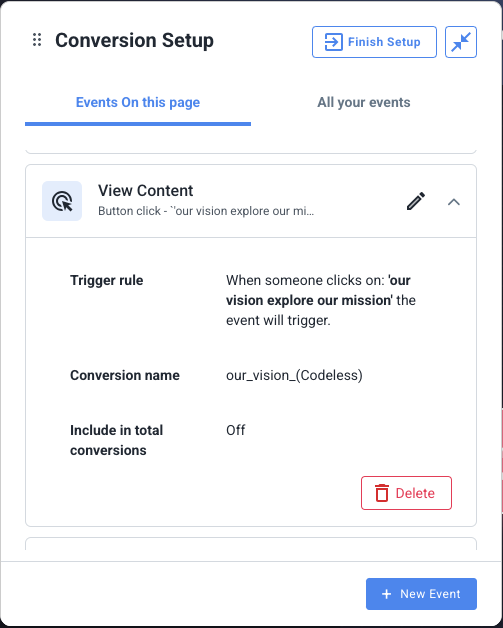Viewport: 503px width, 628px height.
Task: Click the arrow-in-box icon on Finish Setup
Action: [333, 42]
